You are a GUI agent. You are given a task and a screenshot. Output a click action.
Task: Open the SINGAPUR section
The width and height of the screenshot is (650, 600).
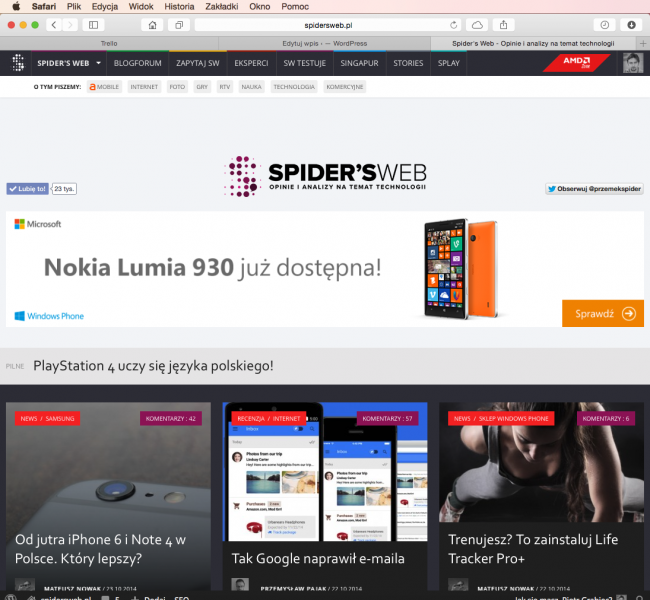359,63
